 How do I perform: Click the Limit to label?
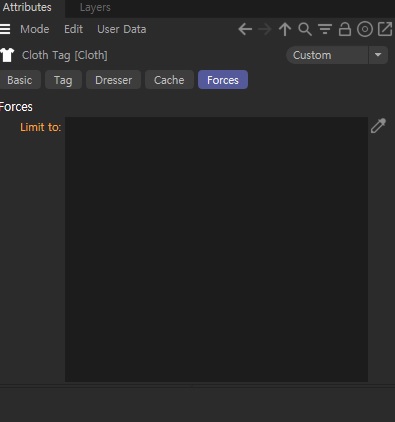point(41,127)
